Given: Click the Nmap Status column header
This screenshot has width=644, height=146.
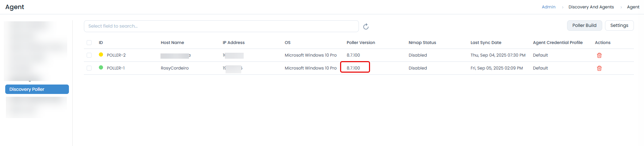Looking at the screenshot, I should pos(422,43).
